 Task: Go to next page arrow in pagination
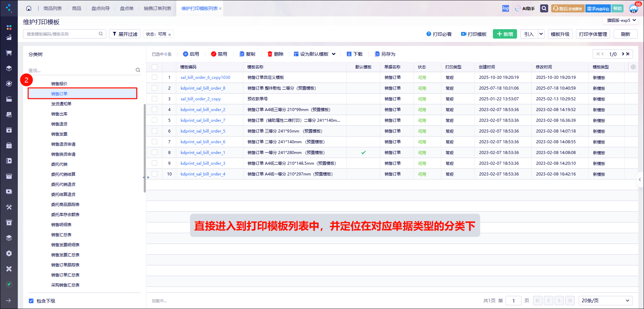[559, 301]
